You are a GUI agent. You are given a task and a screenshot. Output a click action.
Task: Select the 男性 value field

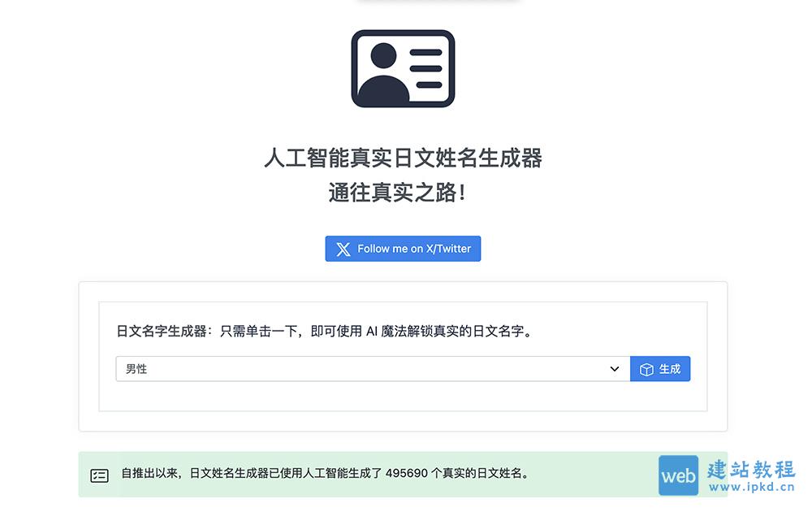[x=135, y=368]
